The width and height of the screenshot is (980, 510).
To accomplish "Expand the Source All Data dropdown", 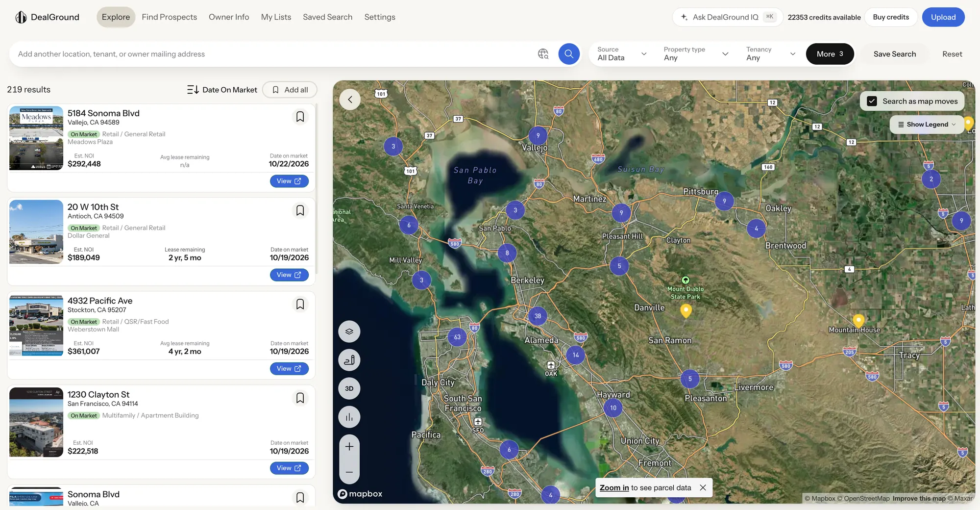I will 622,54.
